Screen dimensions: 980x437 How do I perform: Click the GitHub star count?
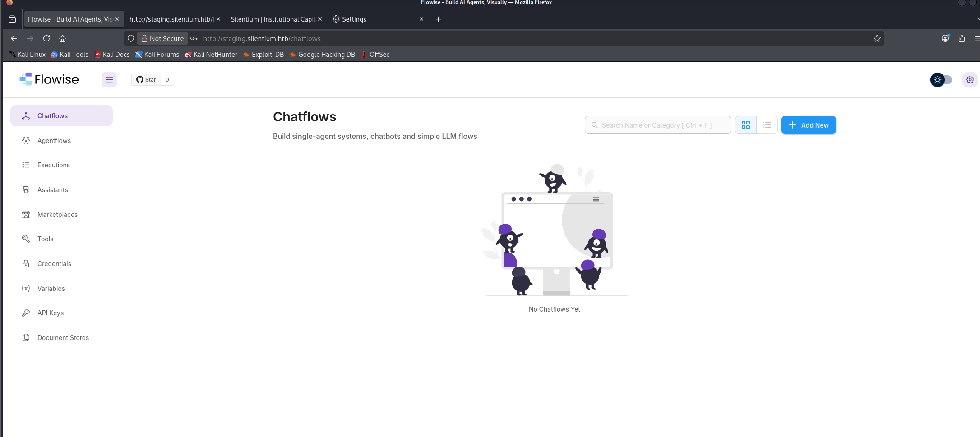point(167,80)
